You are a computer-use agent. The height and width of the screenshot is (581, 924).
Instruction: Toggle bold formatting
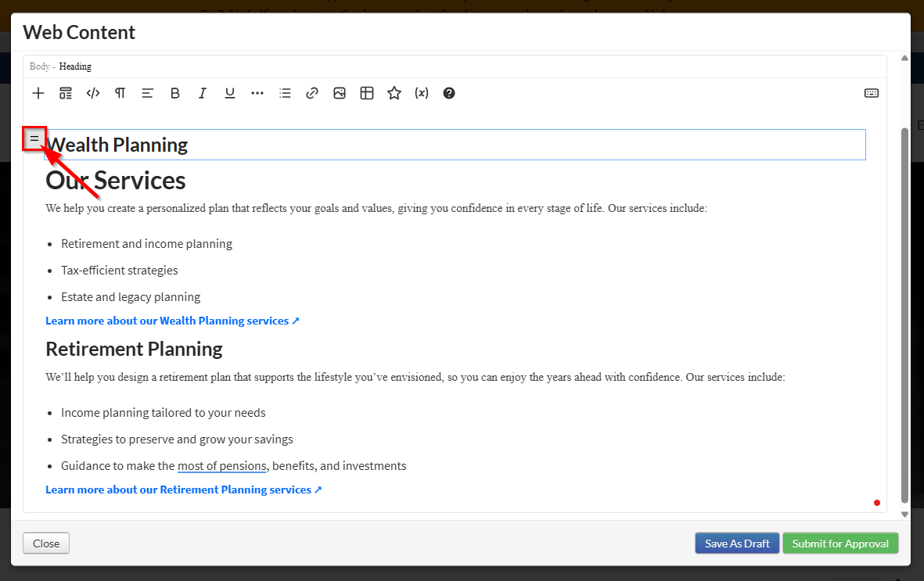click(175, 93)
